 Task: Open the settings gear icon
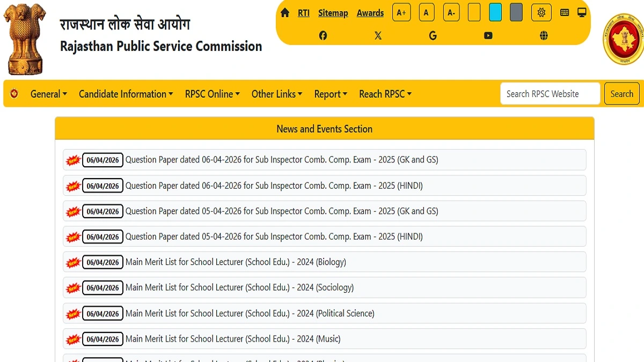tap(541, 12)
